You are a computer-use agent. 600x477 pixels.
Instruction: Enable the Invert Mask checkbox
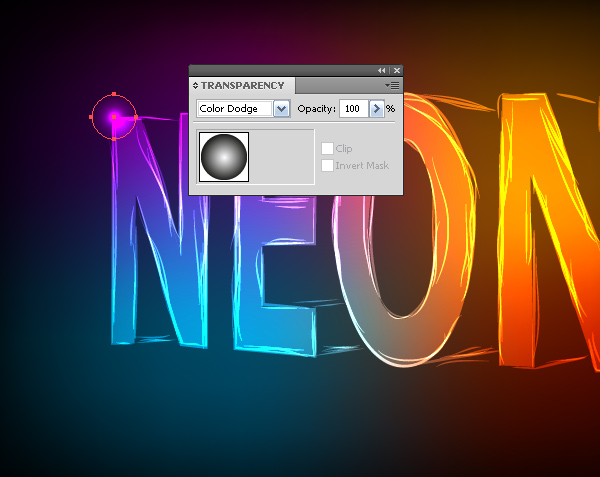pyautogui.click(x=327, y=166)
